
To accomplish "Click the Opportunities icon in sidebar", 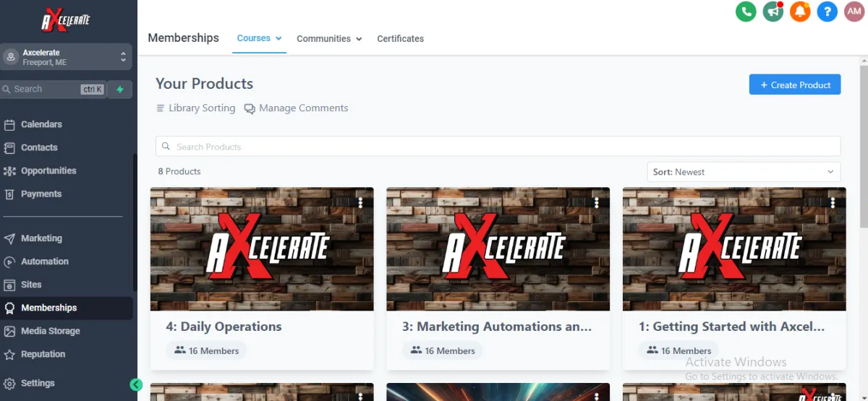I will point(9,171).
